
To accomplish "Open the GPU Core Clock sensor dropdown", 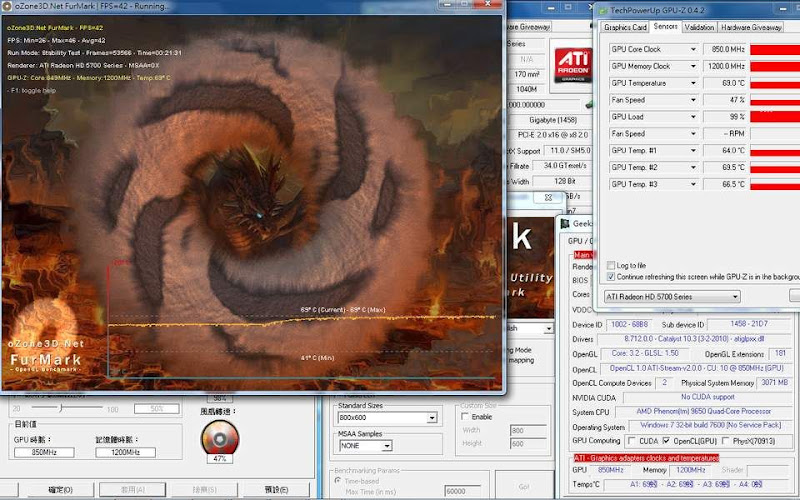I will tap(693, 49).
